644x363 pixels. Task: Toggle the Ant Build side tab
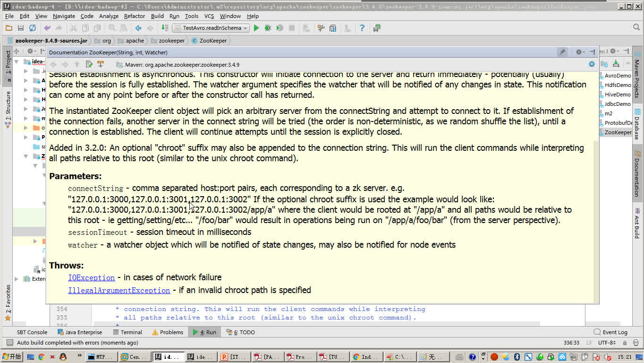[x=636, y=222]
